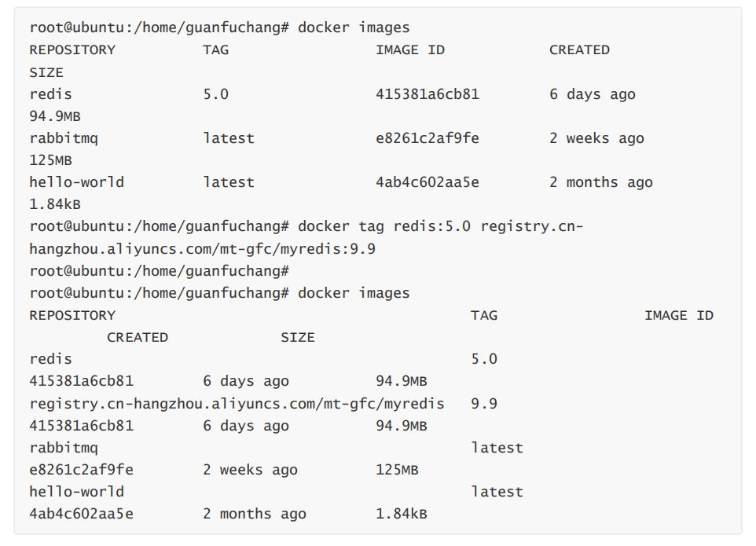The image size is (756, 546).
Task: Click "2 weeks ago" in the second listing
Action: [x=250, y=470]
